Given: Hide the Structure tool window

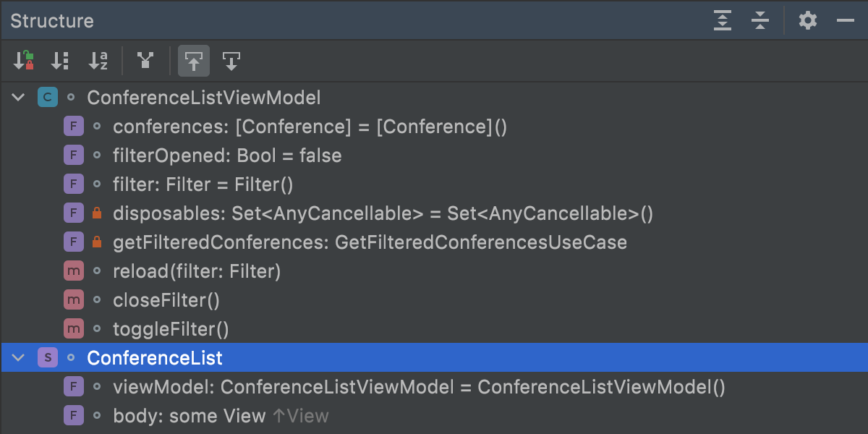Looking at the screenshot, I should point(846,20).
